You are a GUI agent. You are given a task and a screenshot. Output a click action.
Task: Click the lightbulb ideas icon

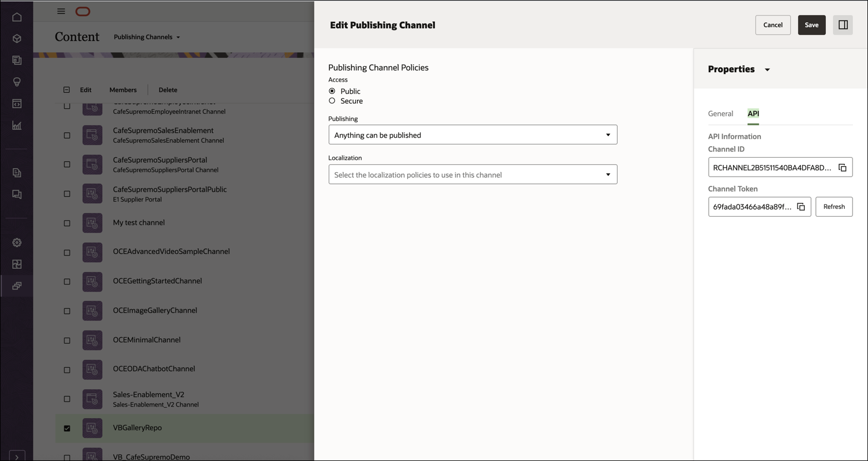pyautogui.click(x=17, y=82)
